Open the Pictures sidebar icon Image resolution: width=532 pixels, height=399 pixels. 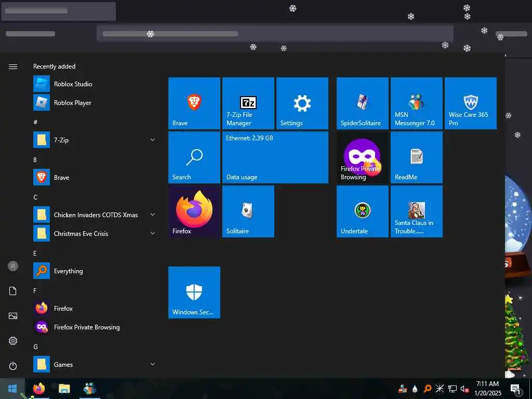[x=13, y=316]
